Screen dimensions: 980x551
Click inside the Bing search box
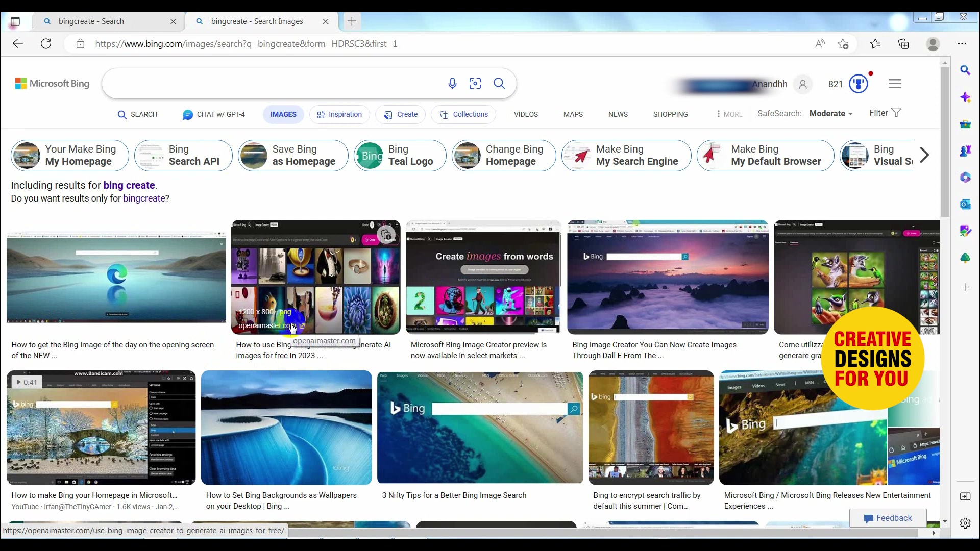click(265, 83)
